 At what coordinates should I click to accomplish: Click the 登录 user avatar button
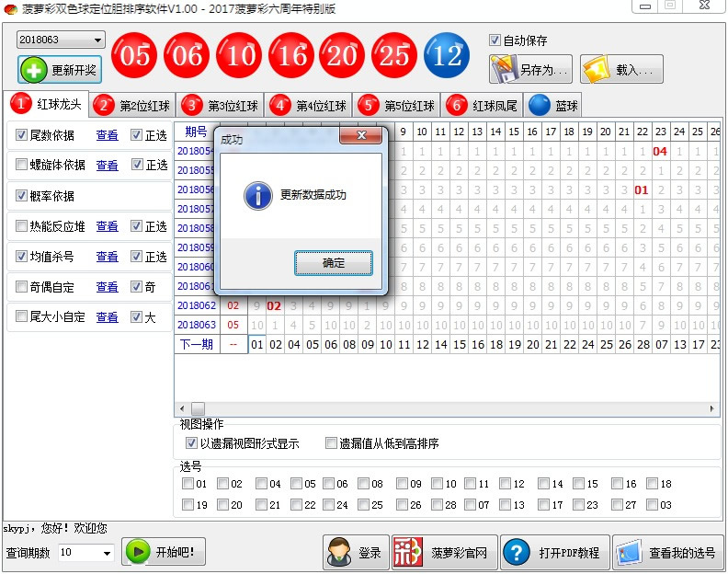pos(356,552)
